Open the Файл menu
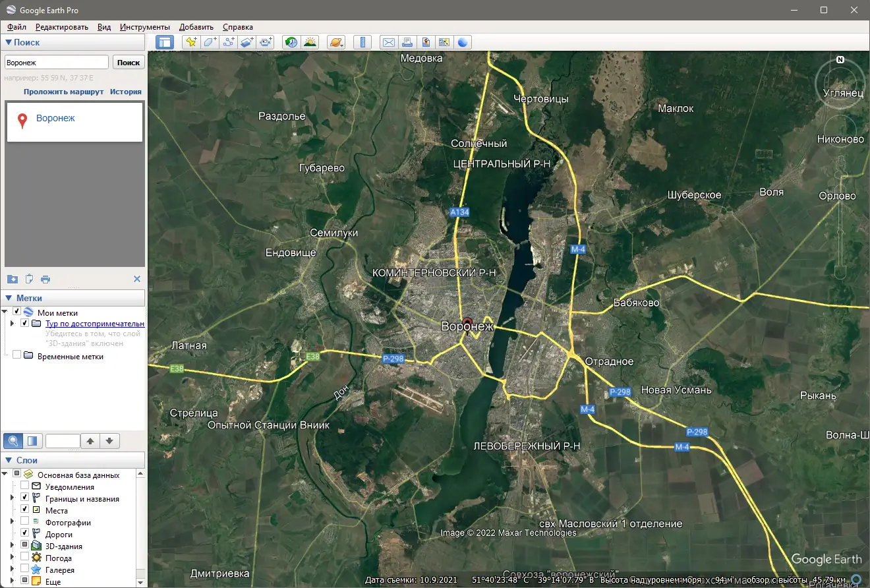870x588 pixels. click(17, 27)
